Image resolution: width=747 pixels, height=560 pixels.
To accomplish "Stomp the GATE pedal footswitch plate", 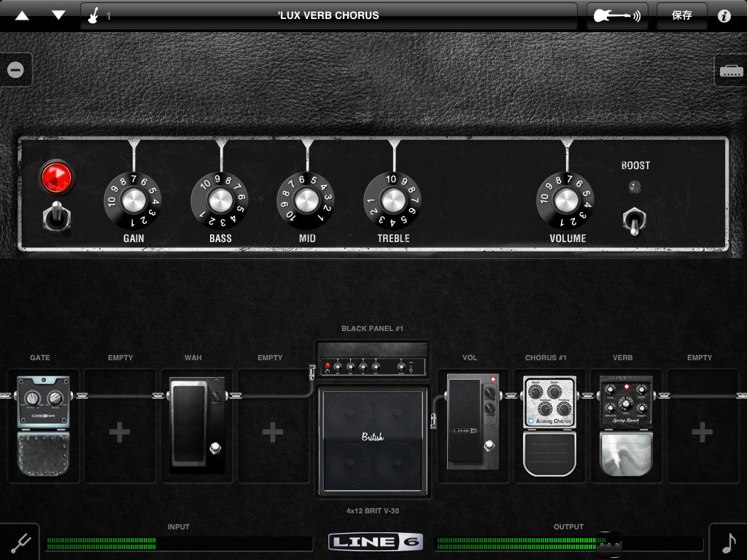I will pyautogui.click(x=43, y=454).
